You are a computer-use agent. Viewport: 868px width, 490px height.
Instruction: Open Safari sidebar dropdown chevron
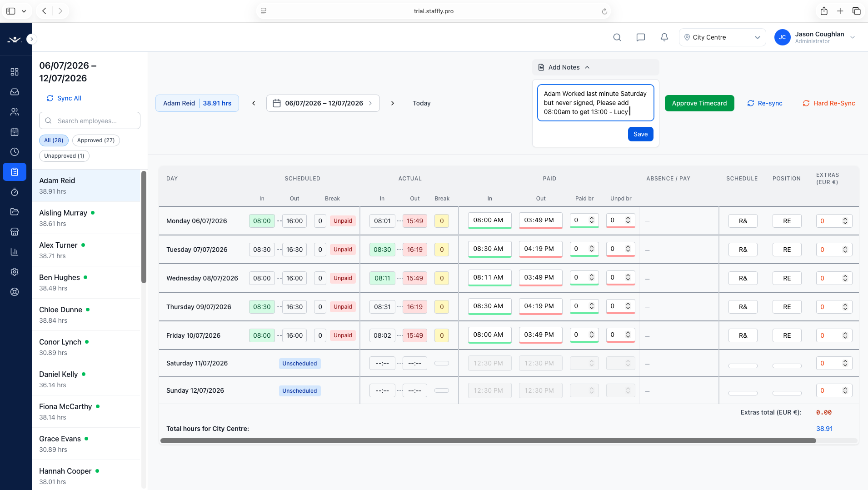point(24,11)
